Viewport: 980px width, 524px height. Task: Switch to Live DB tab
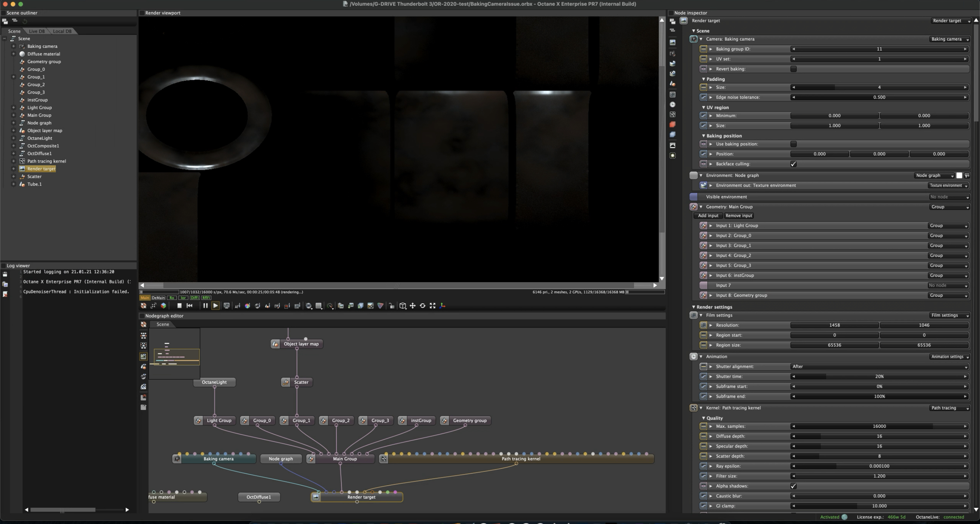click(37, 31)
